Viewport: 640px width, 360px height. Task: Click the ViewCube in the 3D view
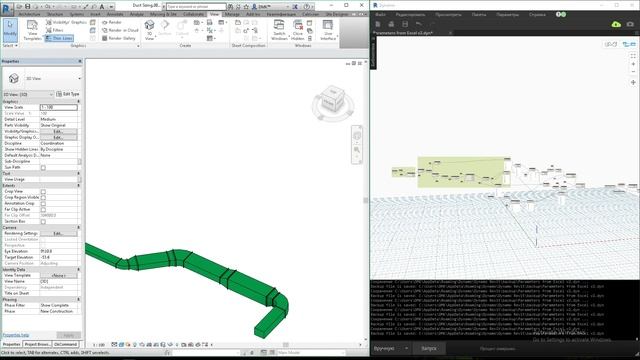(332, 100)
